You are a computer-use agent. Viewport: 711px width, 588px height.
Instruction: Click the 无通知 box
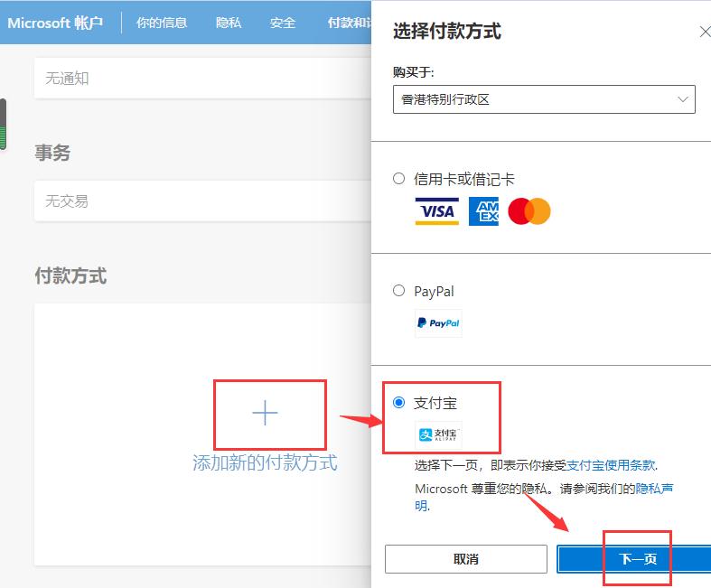[202, 78]
